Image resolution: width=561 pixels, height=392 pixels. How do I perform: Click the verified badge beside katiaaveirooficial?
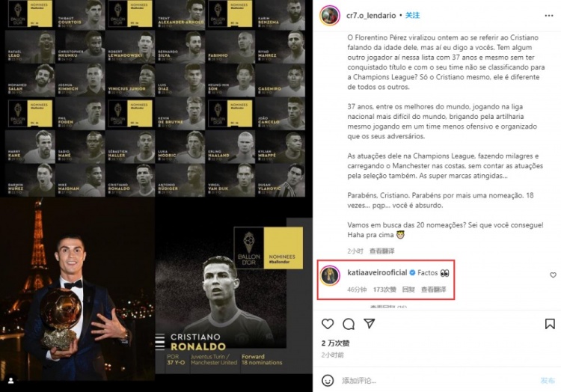pyautogui.click(x=411, y=273)
